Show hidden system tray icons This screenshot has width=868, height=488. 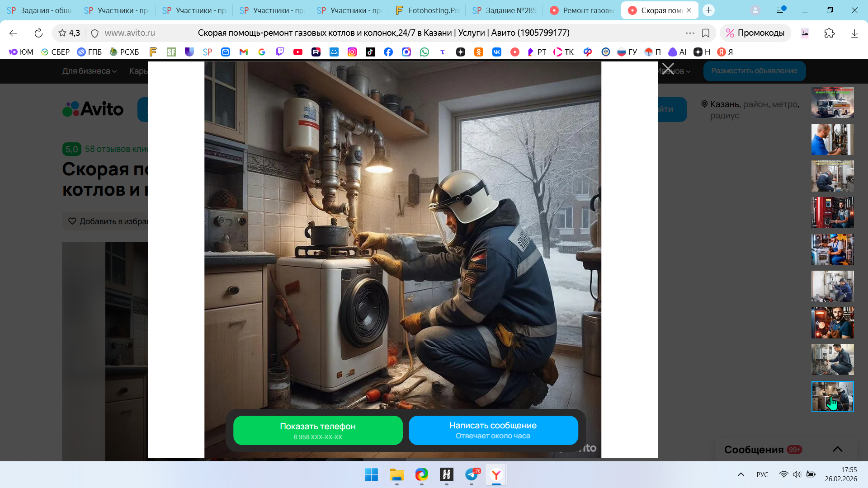741,474
